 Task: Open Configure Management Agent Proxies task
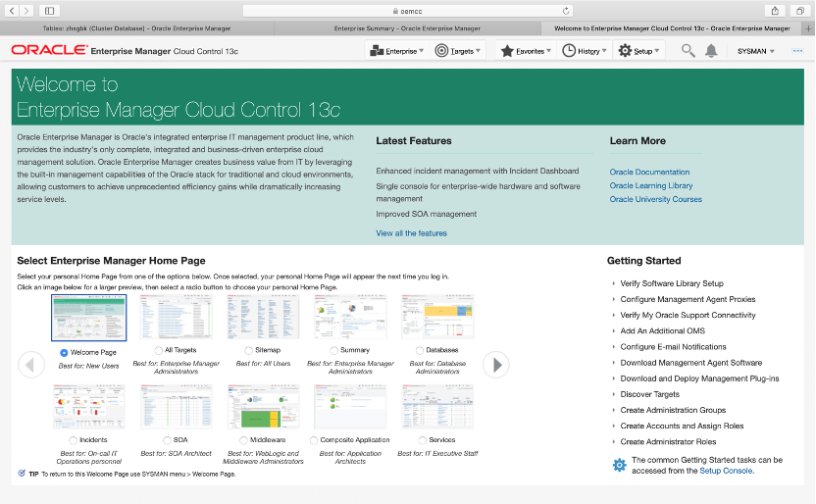pos(688,300)
